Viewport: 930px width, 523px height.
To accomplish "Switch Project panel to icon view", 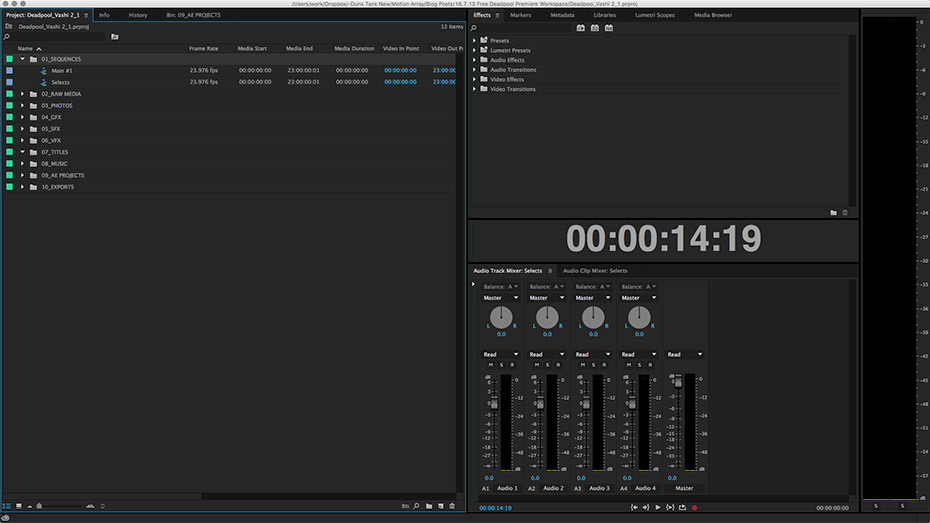I will click(18, 506).
